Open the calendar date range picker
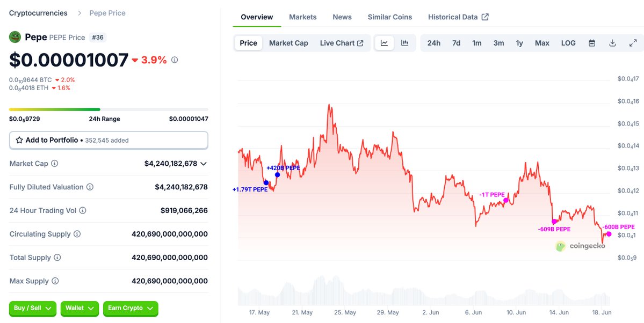The width and height of the screenshot is (644, 323). click(x=592, y=43)
